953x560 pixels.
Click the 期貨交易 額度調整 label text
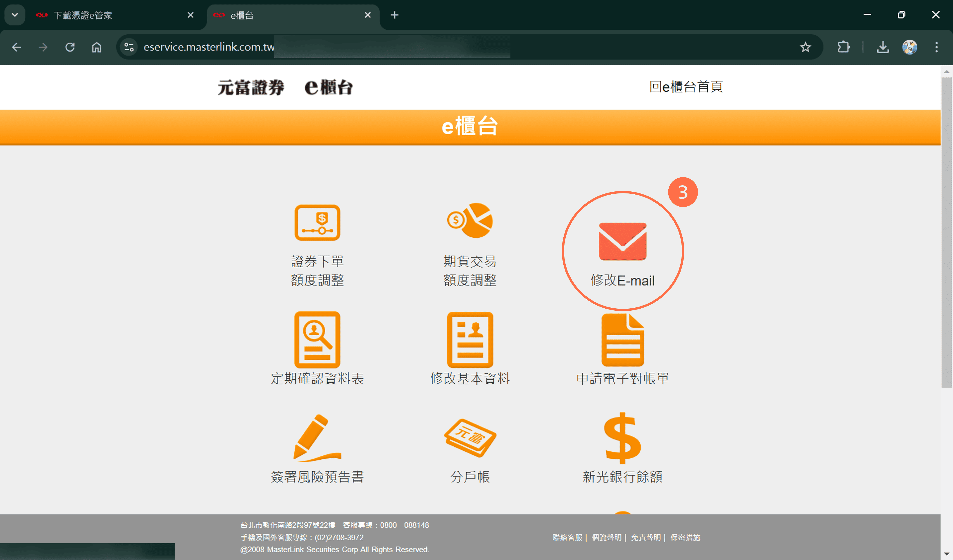click(x=470, y=271)
